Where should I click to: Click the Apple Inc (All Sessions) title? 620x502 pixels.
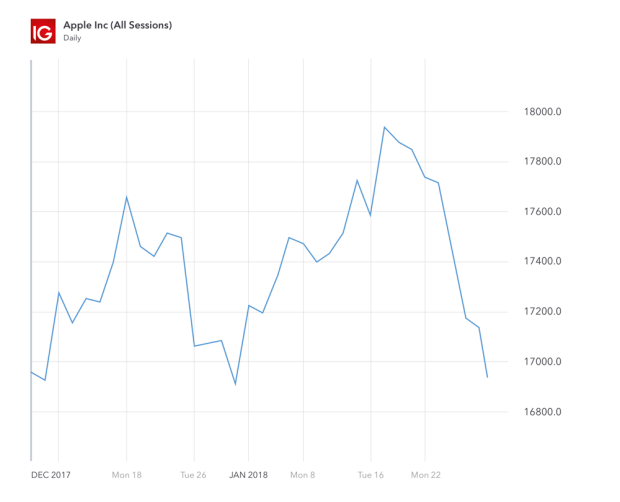(118, 25)
